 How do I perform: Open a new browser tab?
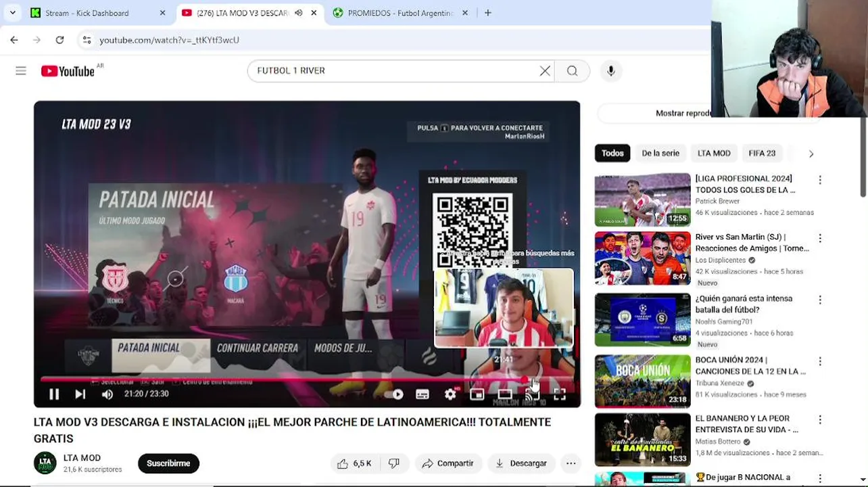488,13
